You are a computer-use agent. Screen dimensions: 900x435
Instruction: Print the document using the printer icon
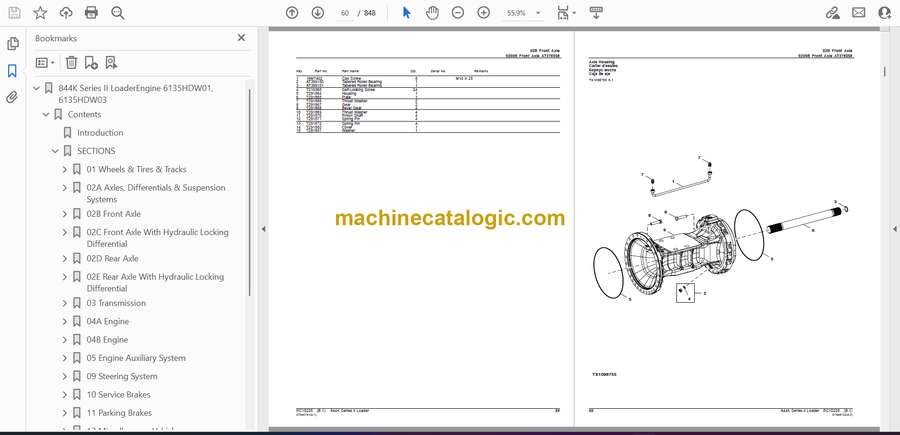pos(91,13)
